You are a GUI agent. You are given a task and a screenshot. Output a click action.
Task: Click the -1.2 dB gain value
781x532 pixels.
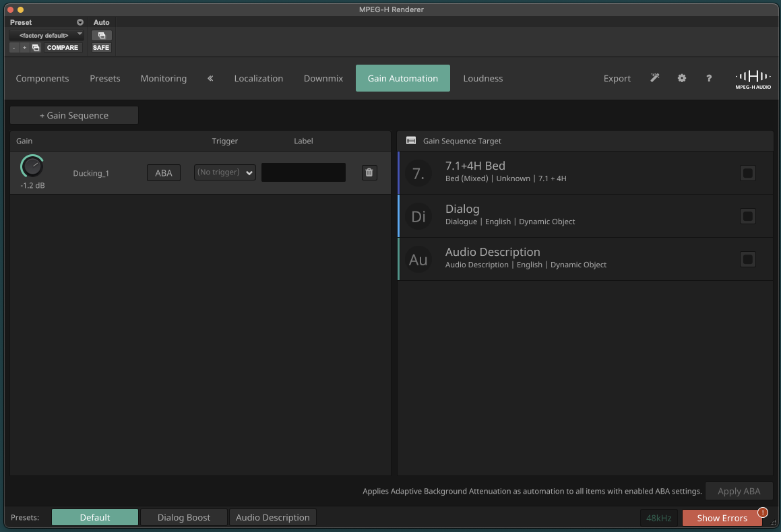(32, 186)
